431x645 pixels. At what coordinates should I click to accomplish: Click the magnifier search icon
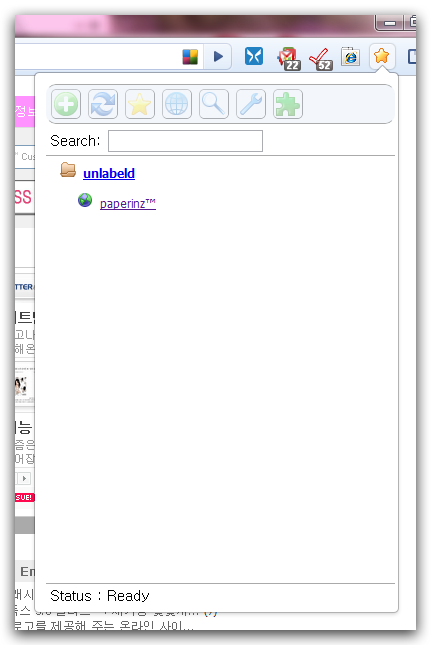click(214, 104)
